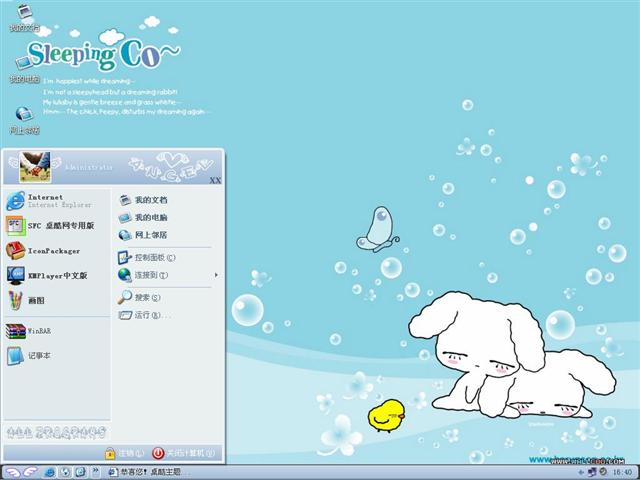This screenshot has height=480, width=640.
Task: Launch KMPlayer中文版 media player
Action: [56, 276]
